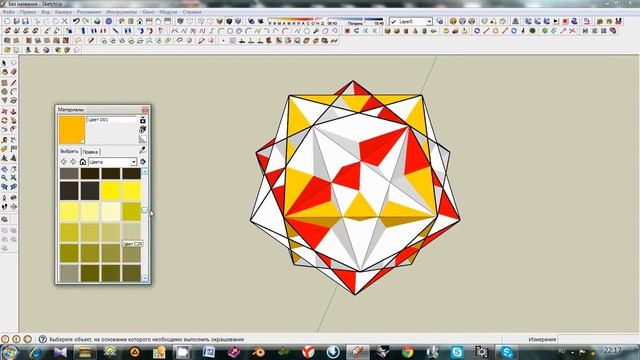
Task: Switch to Выбрать tab in Materials
Action: click(69, 151)
